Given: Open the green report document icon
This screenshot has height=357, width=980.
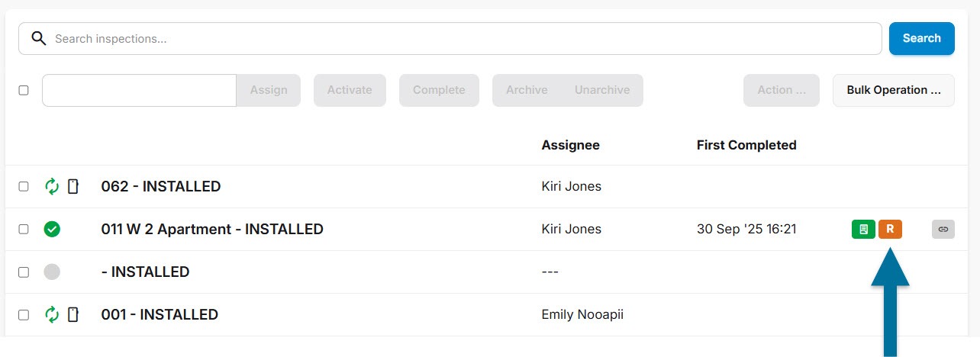Looking at the screenshot, I should (x=863, y=229).
